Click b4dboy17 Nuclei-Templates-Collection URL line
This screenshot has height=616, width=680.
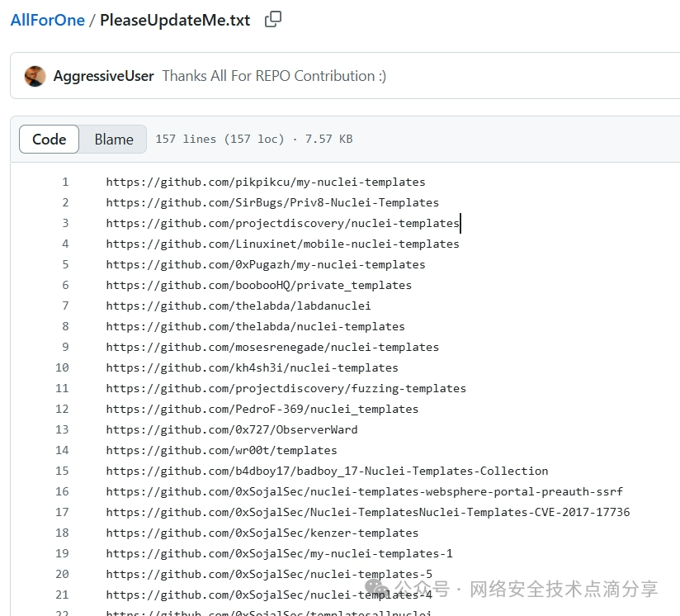[x=327, y=471]
